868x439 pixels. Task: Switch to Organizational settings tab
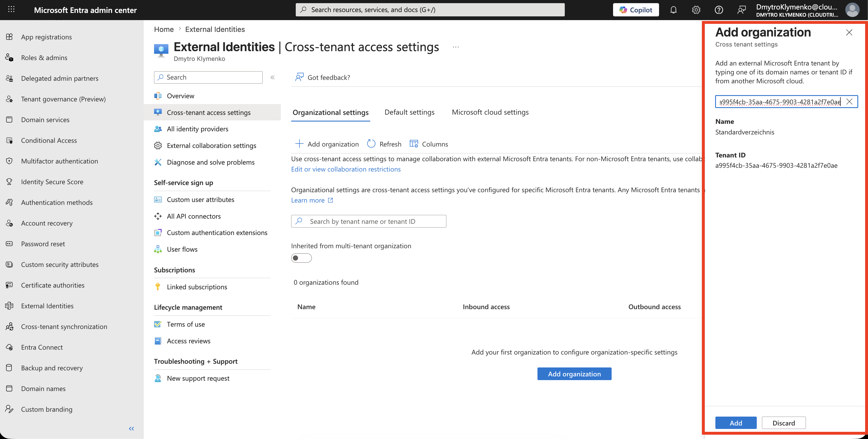[x=330, y=112]
